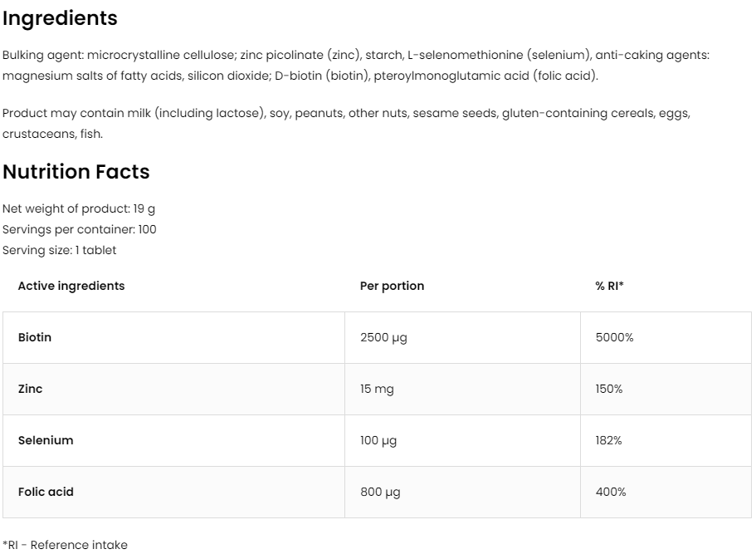Click the % RI* column header
The height and width of the screenshot is (554, 756).
[609, 286]
